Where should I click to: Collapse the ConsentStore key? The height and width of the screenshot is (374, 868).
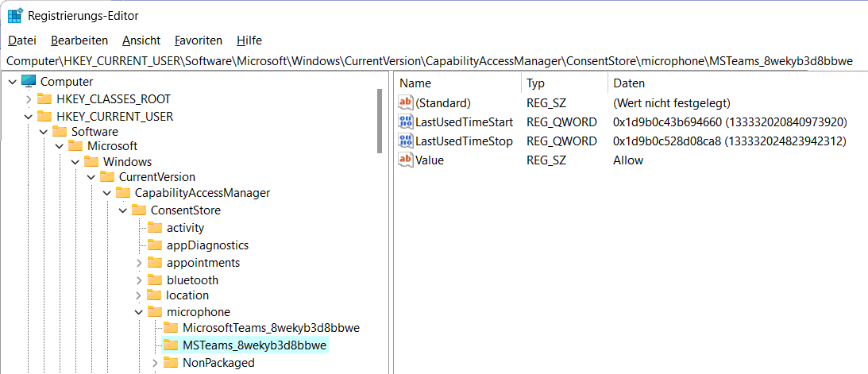point(123,210)
